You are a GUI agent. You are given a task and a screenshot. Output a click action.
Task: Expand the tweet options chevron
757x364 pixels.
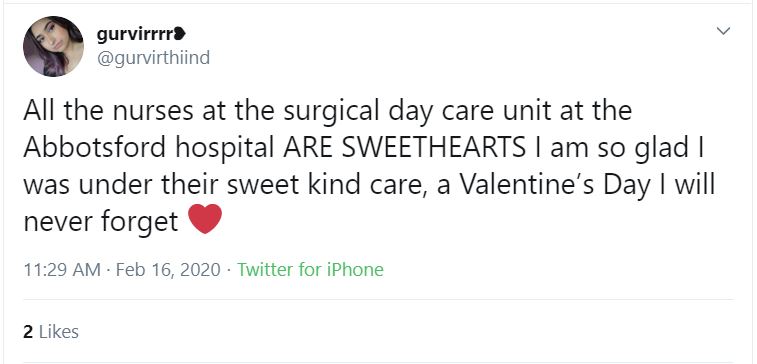[723, 31]
